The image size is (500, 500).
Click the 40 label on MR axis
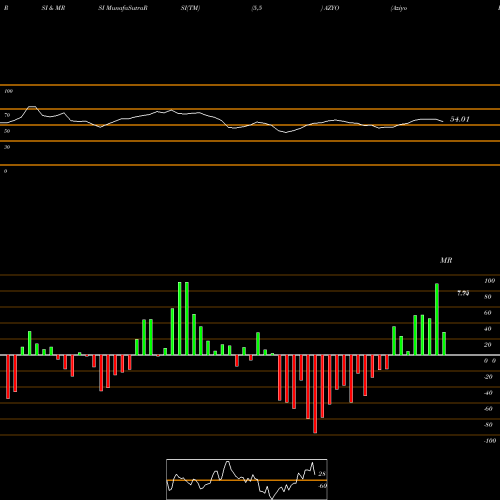coord(488,329)
